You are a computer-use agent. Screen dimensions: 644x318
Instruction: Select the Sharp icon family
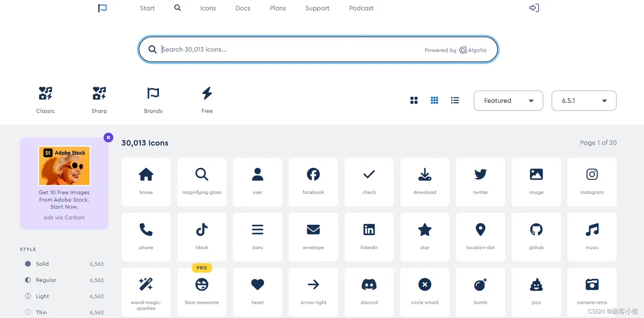click(99, 100)
